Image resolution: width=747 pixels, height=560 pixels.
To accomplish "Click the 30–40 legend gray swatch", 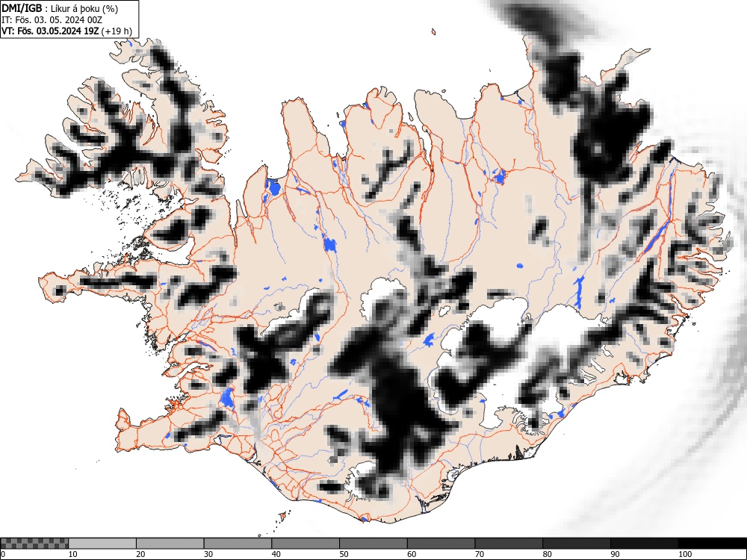I will tap(238, 544).
